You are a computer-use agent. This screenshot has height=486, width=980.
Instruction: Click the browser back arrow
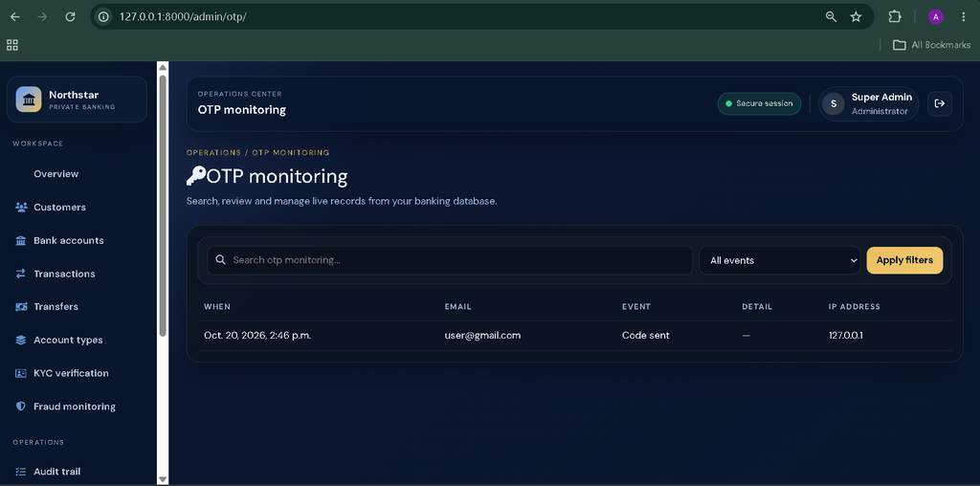click(15, 17)
